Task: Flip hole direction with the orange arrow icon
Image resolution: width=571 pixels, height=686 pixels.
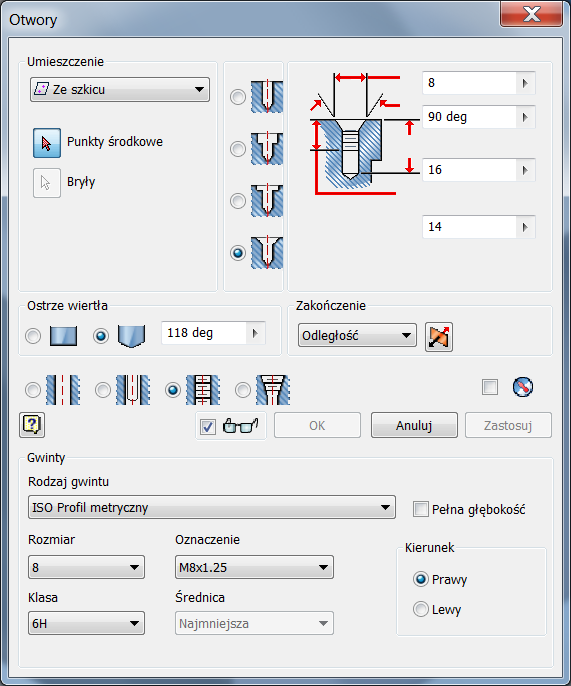Action: coord(439,337)
